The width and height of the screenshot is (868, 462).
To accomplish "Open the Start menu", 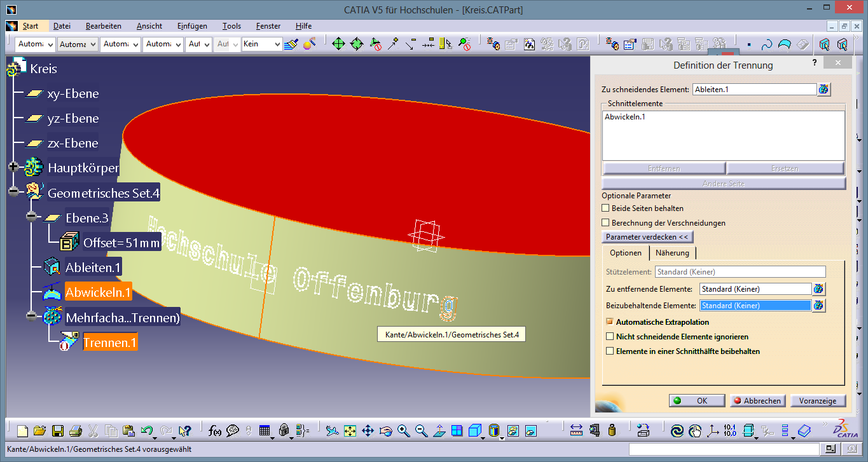I will click(x=30, y=26).
